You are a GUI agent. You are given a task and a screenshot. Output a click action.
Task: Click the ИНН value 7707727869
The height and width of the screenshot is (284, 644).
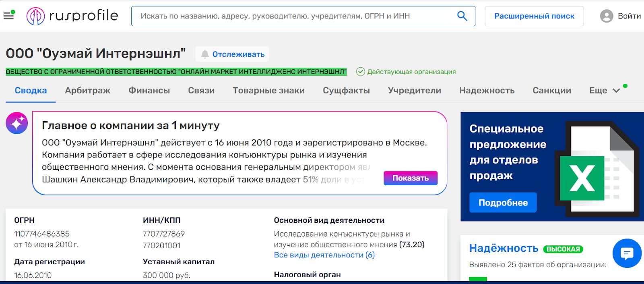click(164, 234)
